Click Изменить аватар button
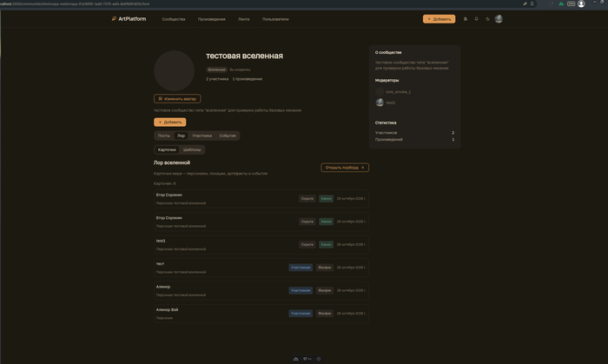 pyautogui.click(x=177, y=99)
